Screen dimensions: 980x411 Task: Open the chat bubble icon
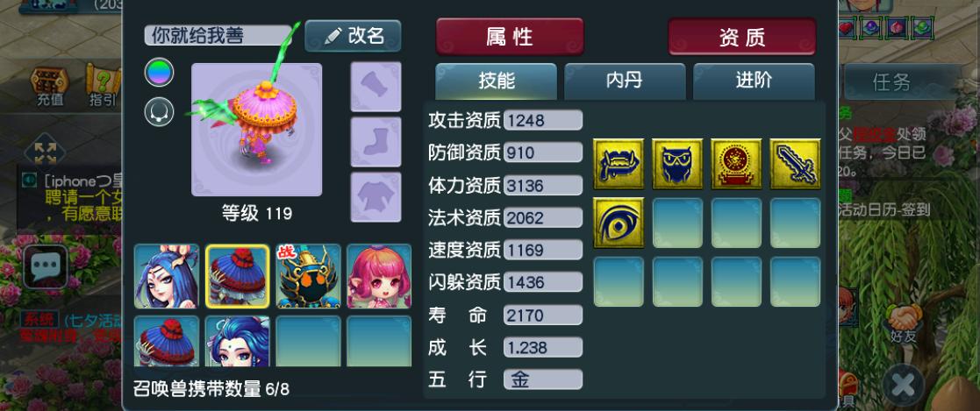coord(45,266)
